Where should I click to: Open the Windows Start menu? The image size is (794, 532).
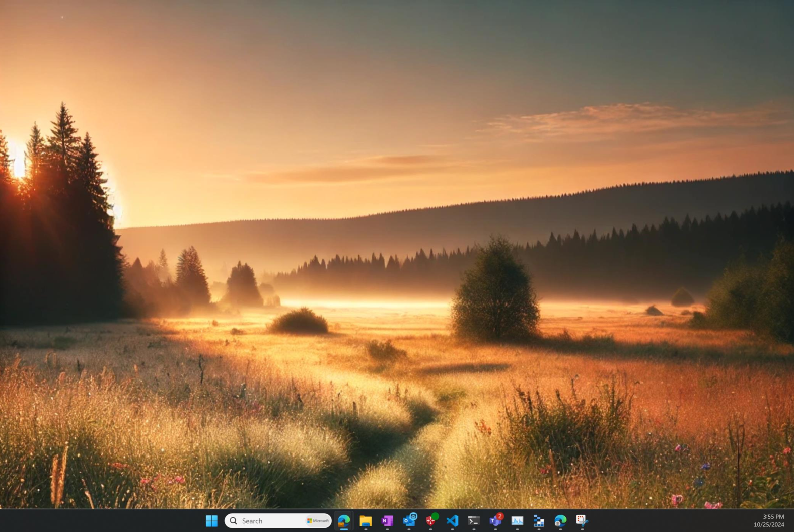[211, 521]
